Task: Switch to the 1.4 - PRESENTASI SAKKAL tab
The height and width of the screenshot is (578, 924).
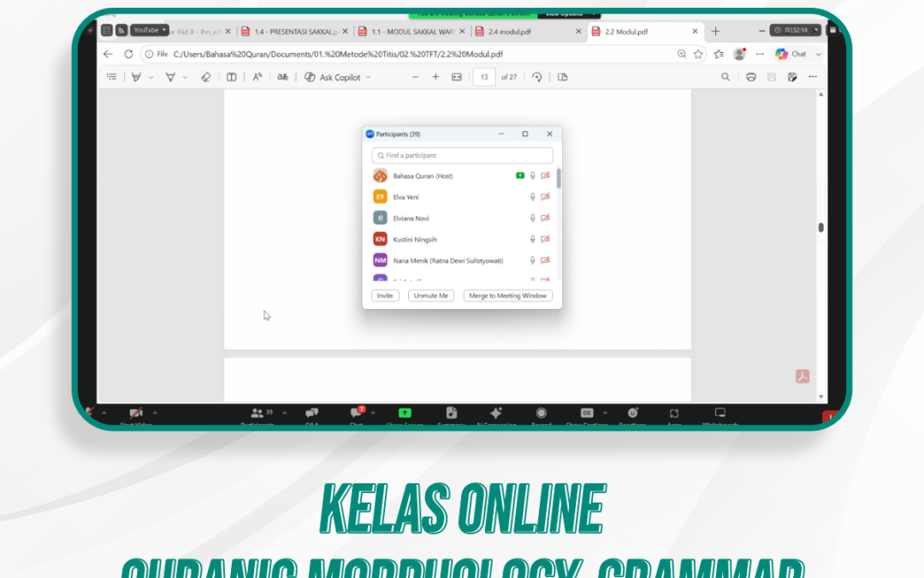Action: click(x=294, y=32)
